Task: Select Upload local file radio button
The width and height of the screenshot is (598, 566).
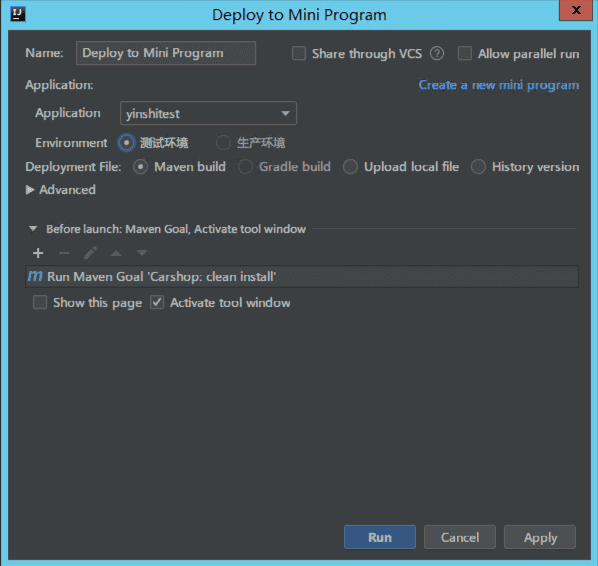Action: (x=350, y=167)
